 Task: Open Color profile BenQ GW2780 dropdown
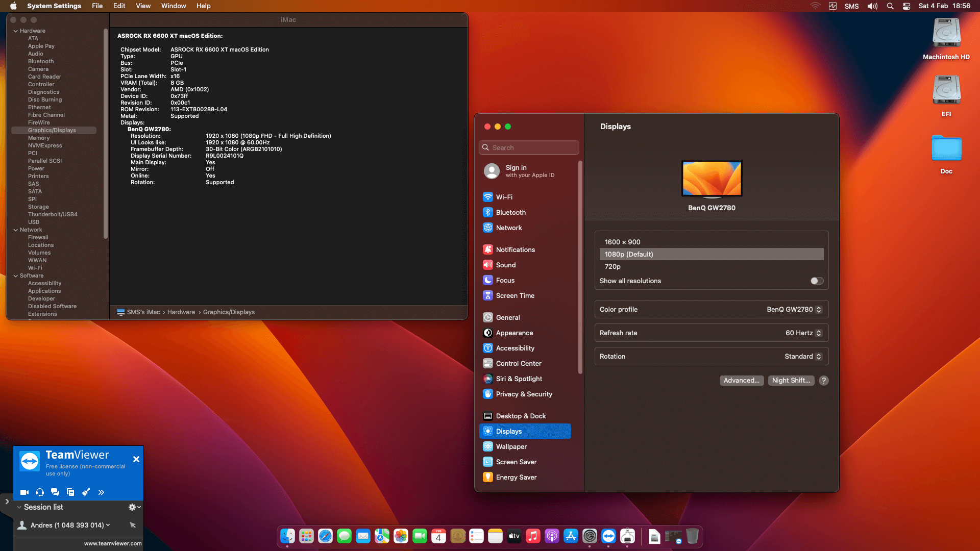794,309
